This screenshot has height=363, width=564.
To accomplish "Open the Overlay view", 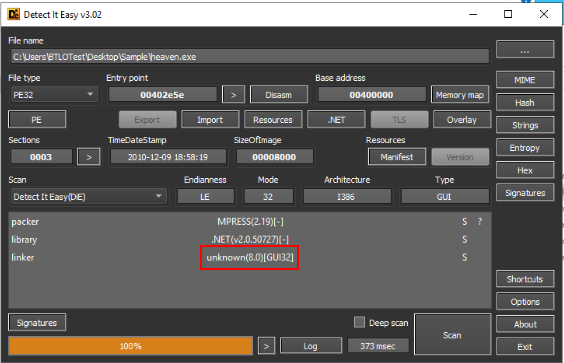I will (462, 119).
